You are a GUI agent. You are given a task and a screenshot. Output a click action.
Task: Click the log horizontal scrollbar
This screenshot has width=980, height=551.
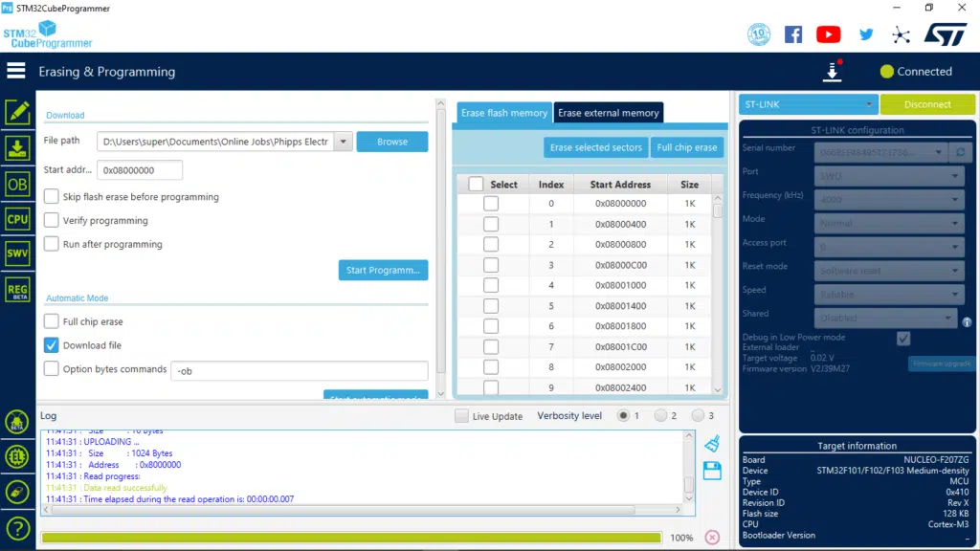pyautogui.click(x=362, y=511)
